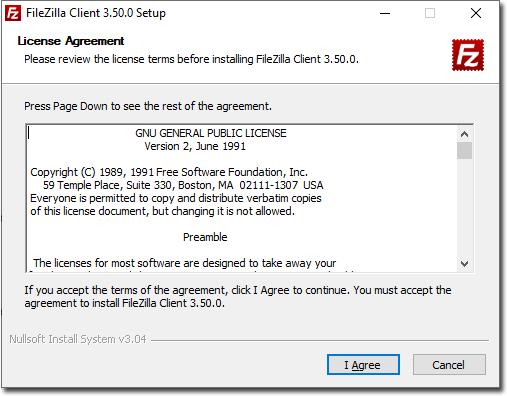Cancel the FileZilla installation
This screenshot has width=507, height=396.
449,365
